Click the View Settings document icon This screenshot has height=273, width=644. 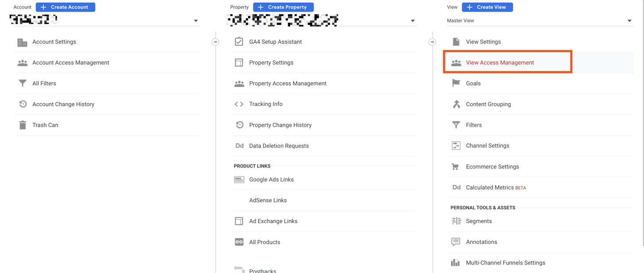click(x=456, y=42)
